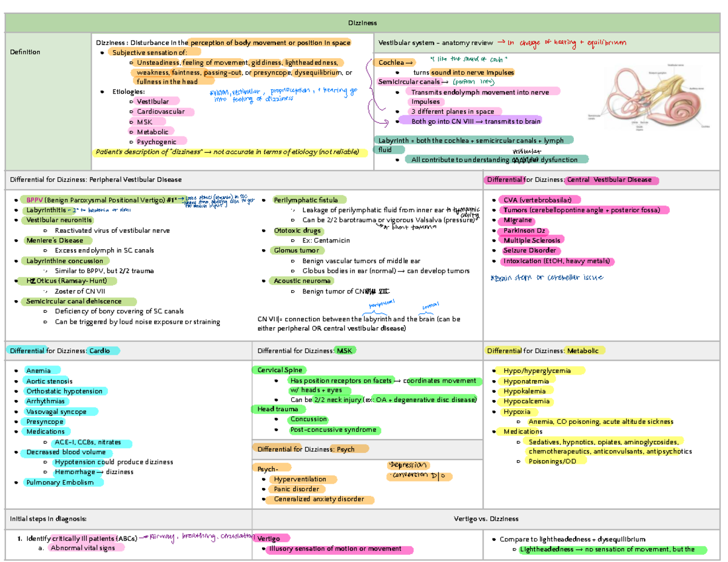The image size is (728, 562).
Task: Select the 'Glomus tumor' bullet
Action: [x=297, y=250]
